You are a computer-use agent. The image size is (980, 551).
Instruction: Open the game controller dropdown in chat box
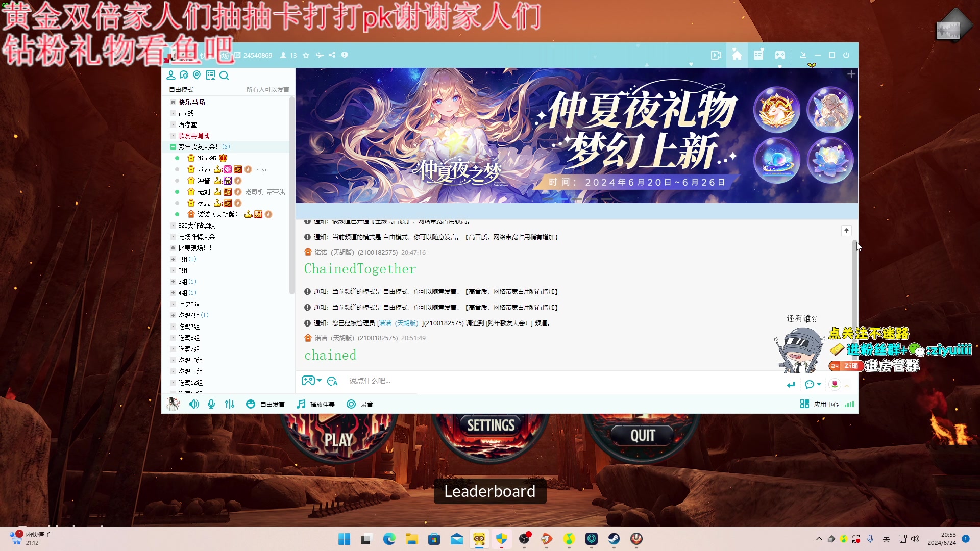tap(311, 381)
